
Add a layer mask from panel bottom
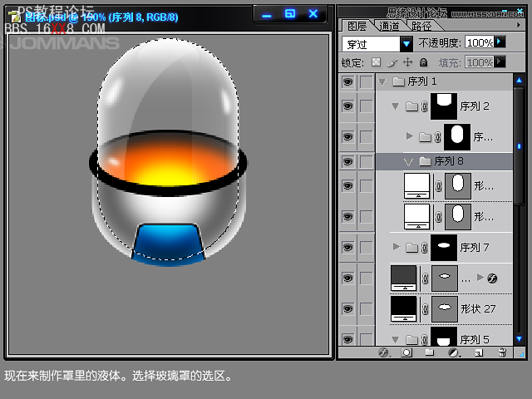(x=407, y=352)
